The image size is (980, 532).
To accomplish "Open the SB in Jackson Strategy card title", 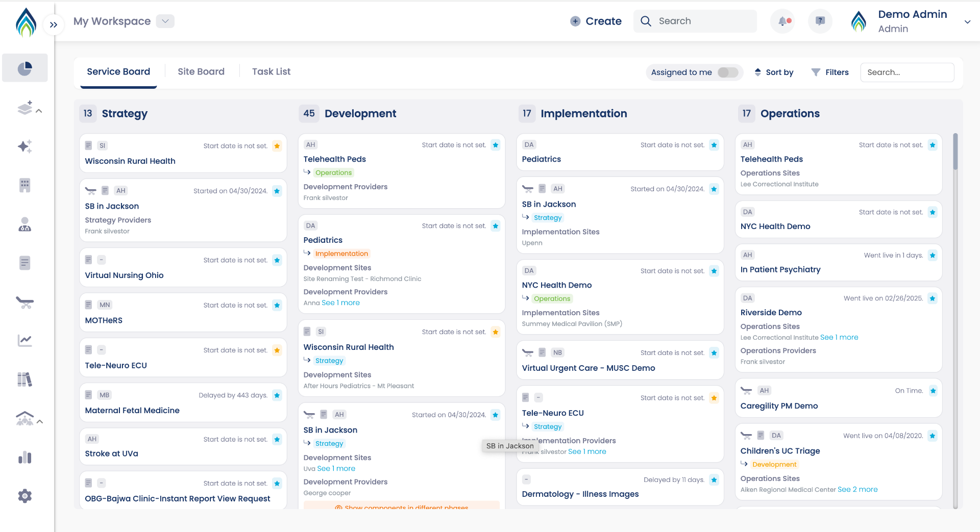I will click(112, 206).
